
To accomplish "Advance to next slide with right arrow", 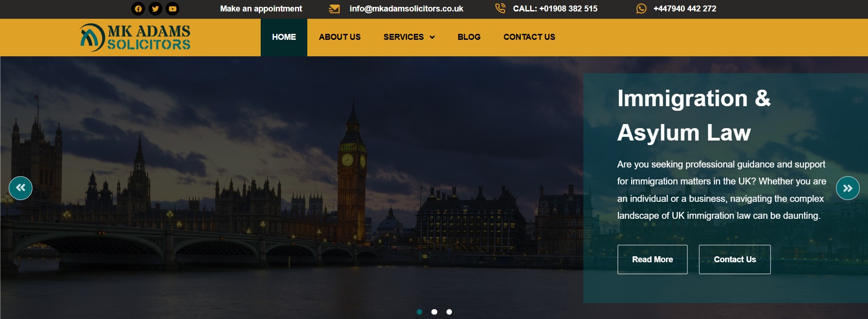I will click(848, 188).
